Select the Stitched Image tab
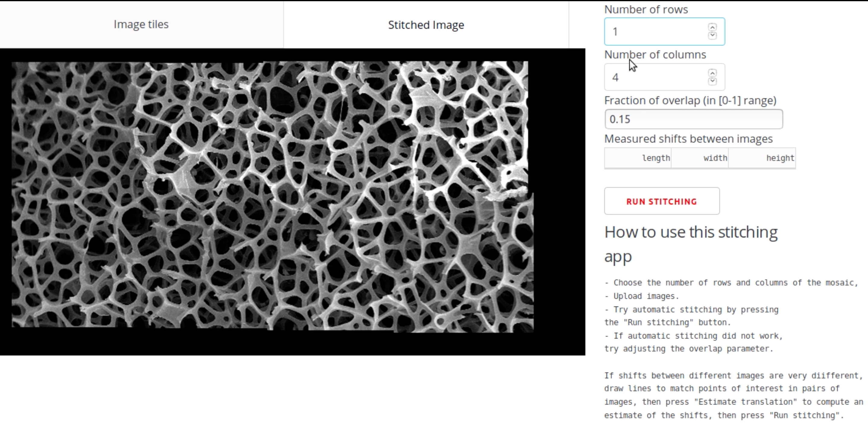Viewport: 868px width, 429px height. (x=426, y=25)
